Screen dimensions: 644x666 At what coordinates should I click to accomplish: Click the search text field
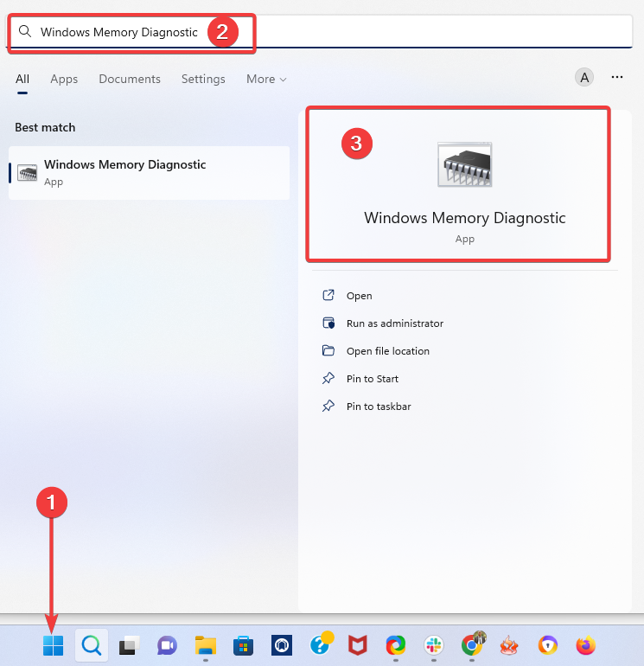(321, 31)
